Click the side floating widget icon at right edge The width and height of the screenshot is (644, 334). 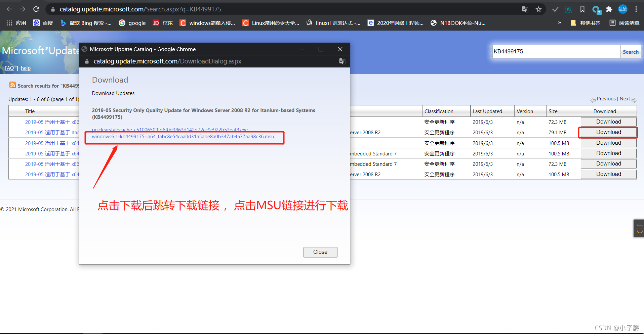639,228
